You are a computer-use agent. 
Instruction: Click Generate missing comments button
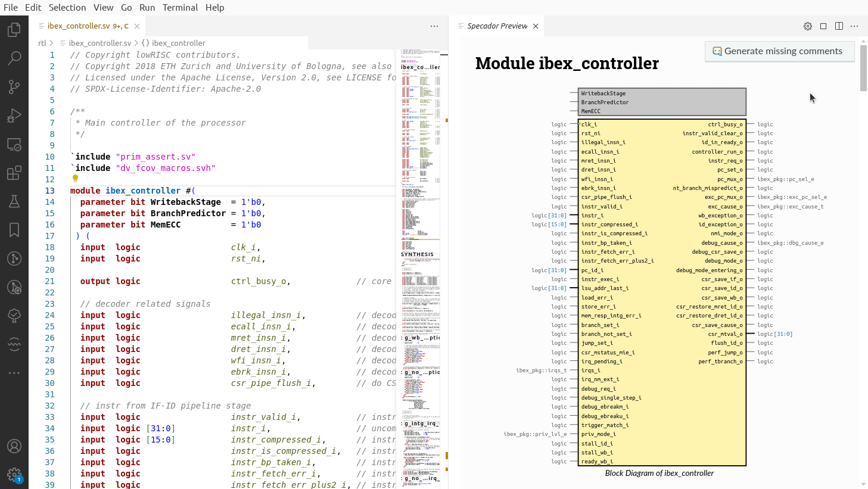click(x=779, y=51)
